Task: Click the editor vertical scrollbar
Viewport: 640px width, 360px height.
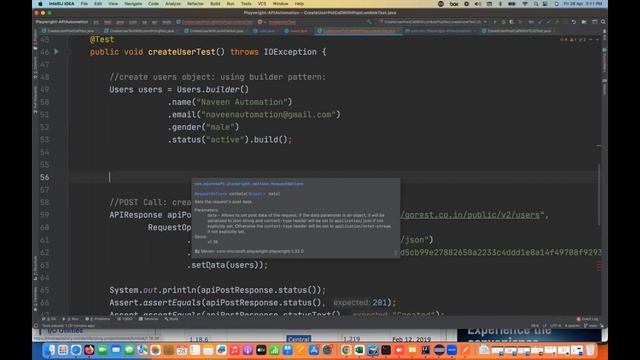Action: coord(599,195)
